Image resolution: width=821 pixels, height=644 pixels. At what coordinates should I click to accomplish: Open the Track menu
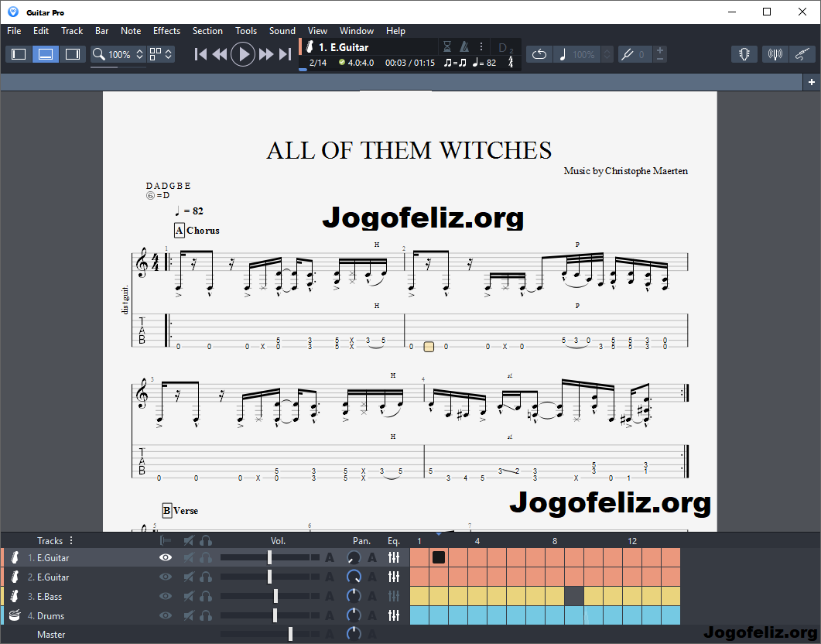[72, 31]
